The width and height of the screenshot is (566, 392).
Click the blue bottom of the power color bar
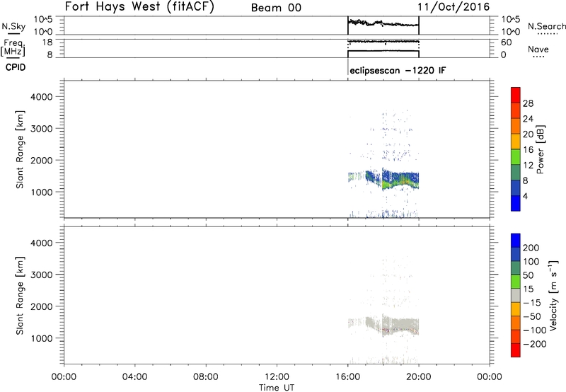point(516,203)
